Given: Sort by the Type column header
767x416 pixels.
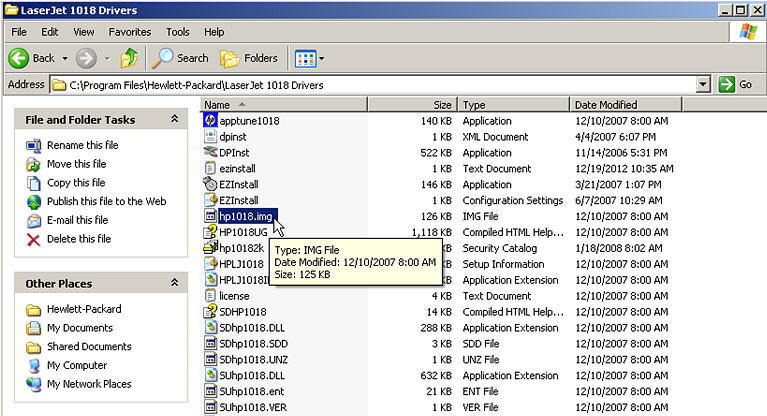Looking at the screenshot, I should pos(513,105).
